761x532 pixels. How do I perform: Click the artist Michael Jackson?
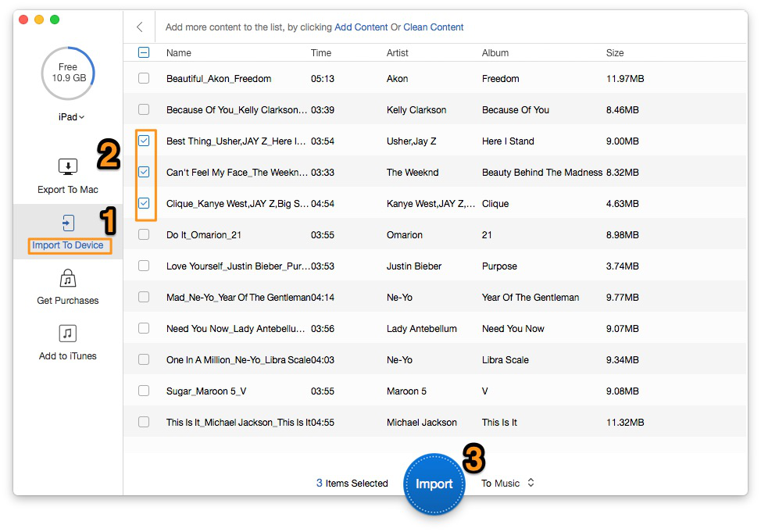[x=421, y=423]
